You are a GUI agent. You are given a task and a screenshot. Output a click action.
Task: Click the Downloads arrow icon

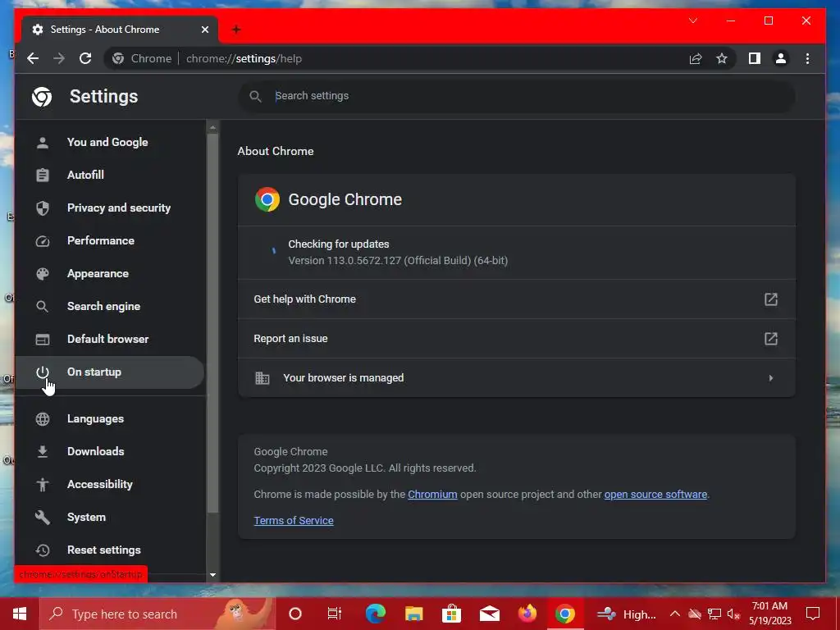[43, 452]
